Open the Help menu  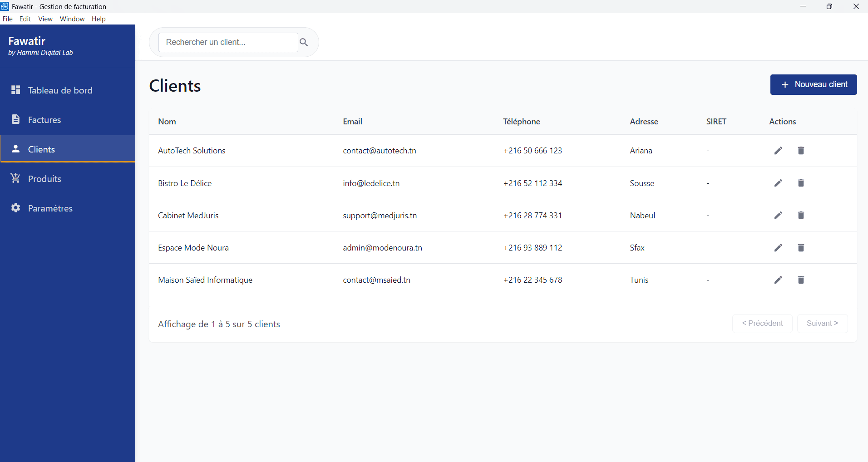click(x=99, y=19)
